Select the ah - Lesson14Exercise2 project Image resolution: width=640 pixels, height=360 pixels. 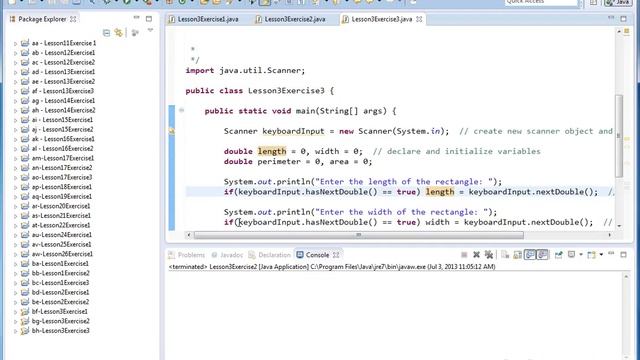58,110
